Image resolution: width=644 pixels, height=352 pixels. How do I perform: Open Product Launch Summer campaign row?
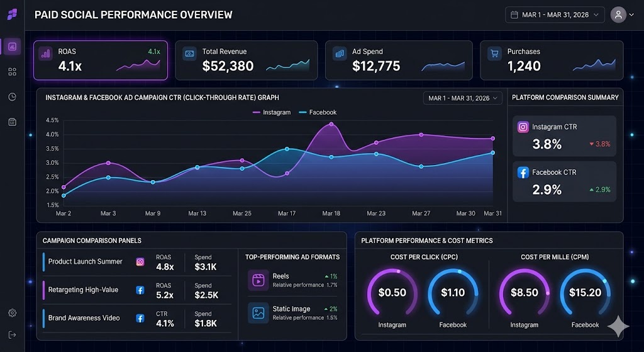pos(85,262)
